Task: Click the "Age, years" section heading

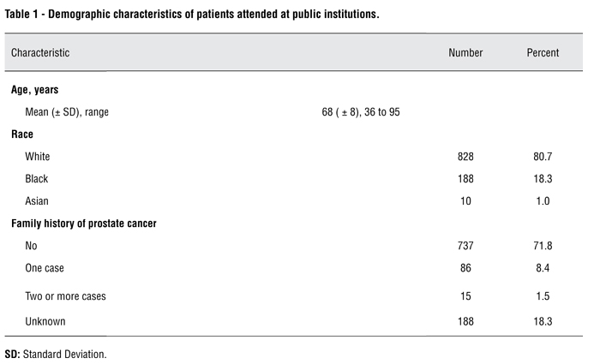Action: point(34,90)
